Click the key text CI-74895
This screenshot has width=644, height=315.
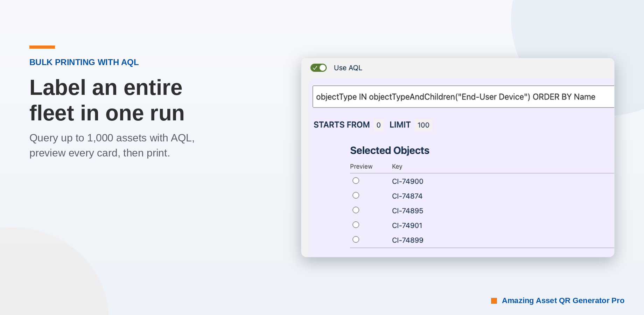[407, 211]
